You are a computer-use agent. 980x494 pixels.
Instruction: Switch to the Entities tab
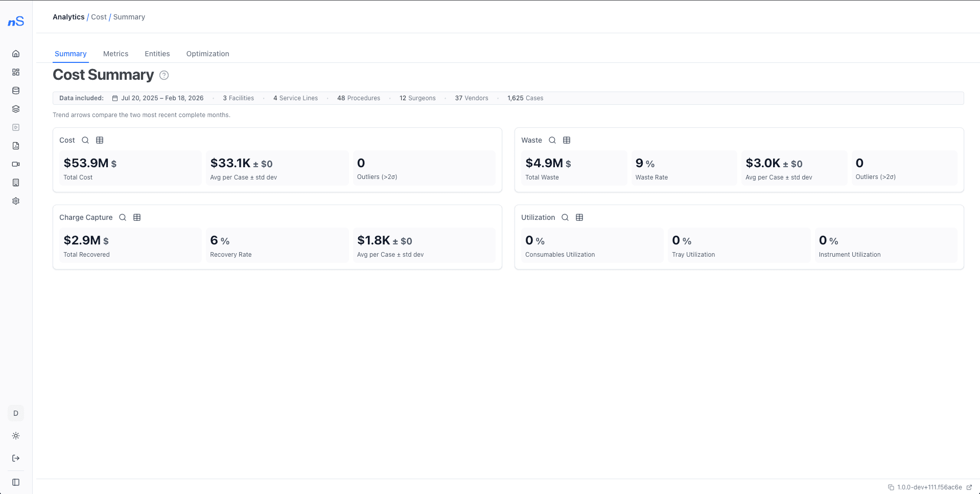click(157, 54)
